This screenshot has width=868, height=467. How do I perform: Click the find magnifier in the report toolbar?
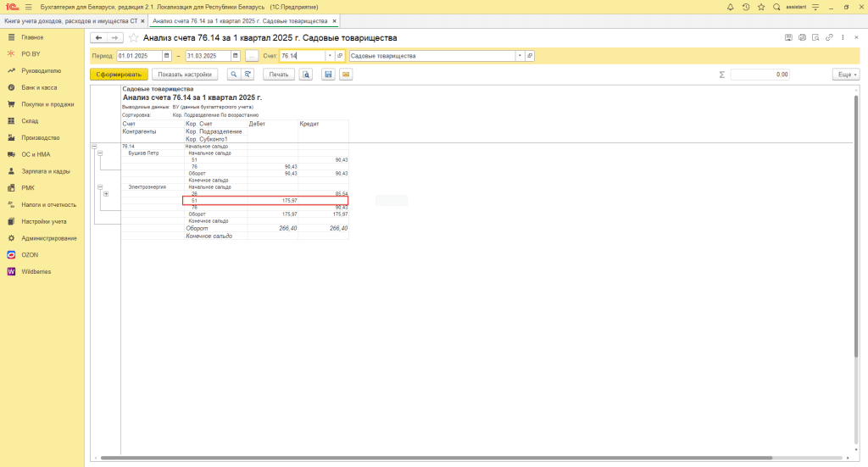point(234,74)
